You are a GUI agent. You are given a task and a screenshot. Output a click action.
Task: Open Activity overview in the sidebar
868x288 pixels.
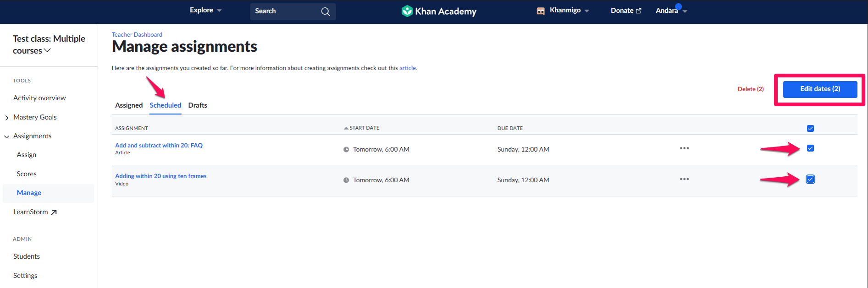click(39, 98)
